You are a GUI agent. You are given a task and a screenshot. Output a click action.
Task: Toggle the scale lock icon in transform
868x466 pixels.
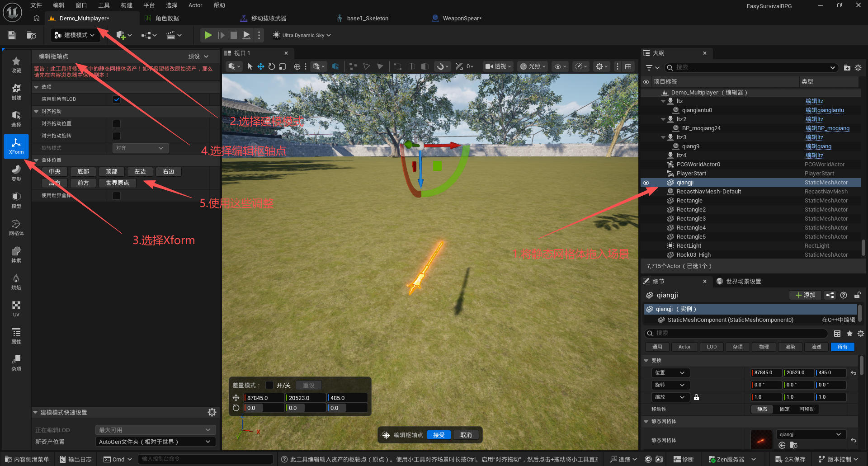tap(697, 397)
